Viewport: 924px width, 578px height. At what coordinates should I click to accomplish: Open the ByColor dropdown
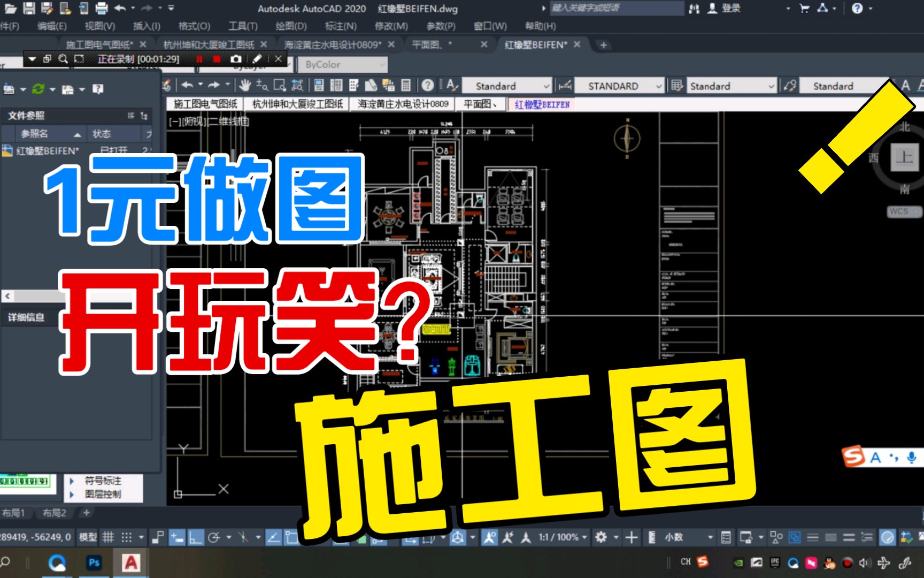[x=342, y=65]
